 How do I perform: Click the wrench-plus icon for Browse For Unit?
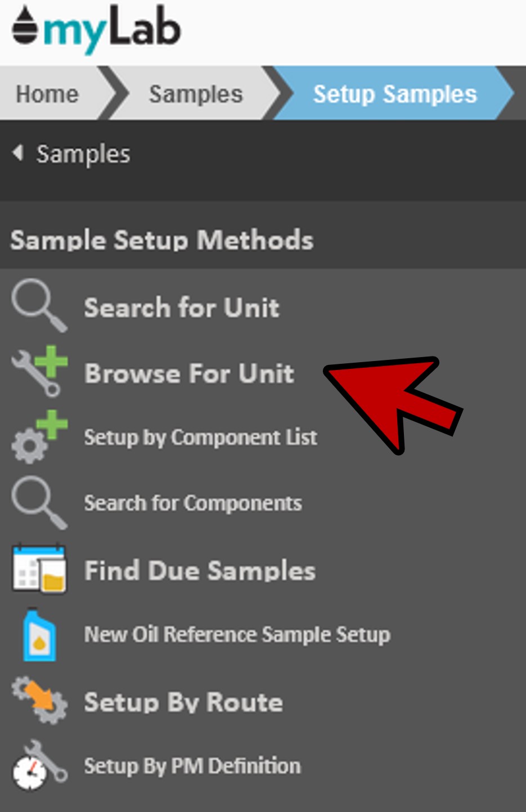pos(39,371)
